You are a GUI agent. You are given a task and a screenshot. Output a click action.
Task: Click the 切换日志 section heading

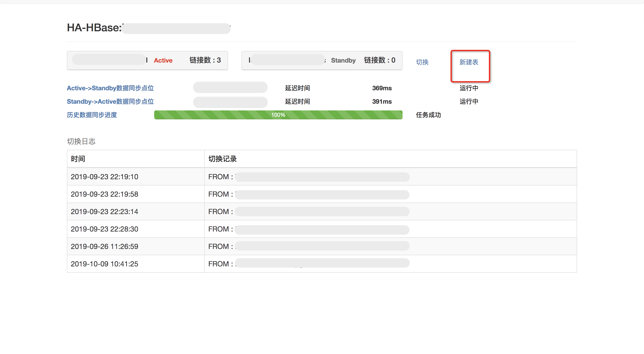(81, 141)
